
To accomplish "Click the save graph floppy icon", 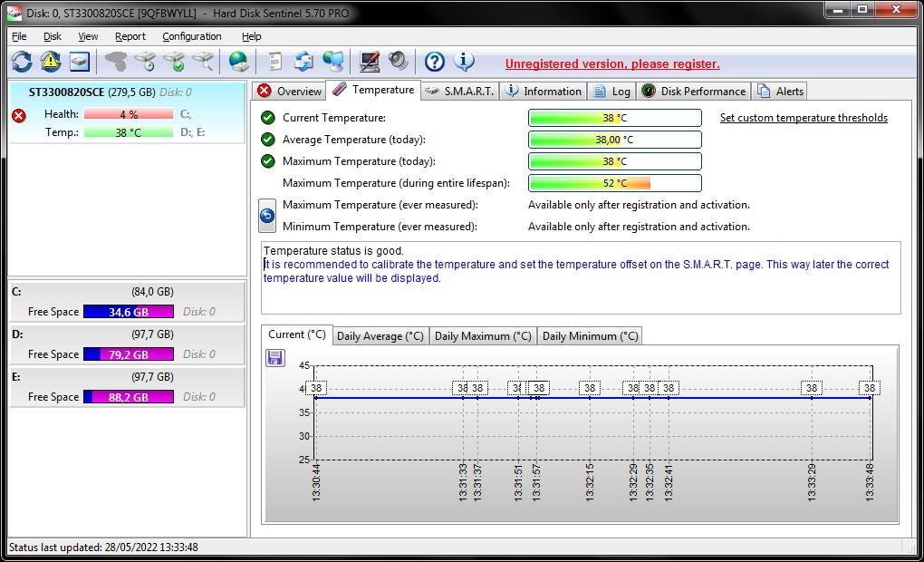I will (x=275, y=358).
